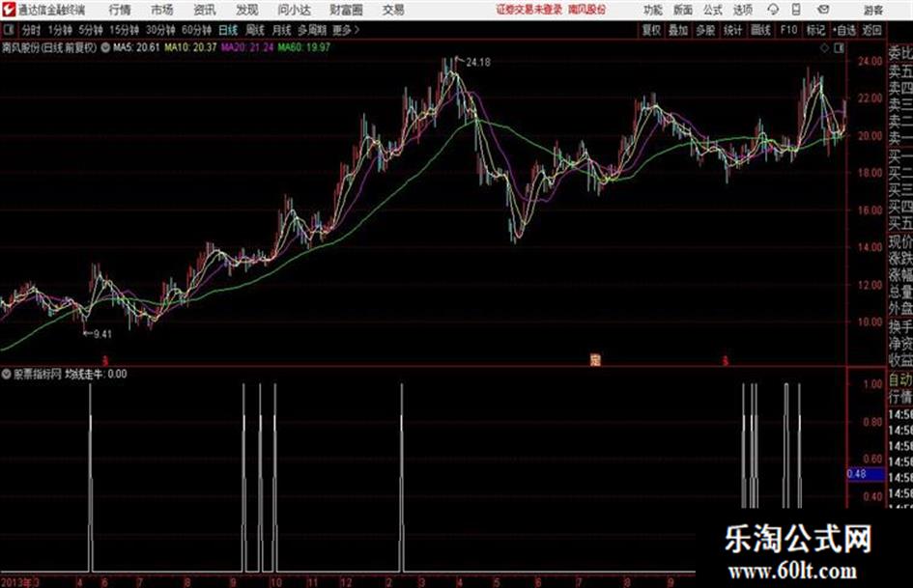
Task: Open the 发现 menu
Action: (247, 10)
